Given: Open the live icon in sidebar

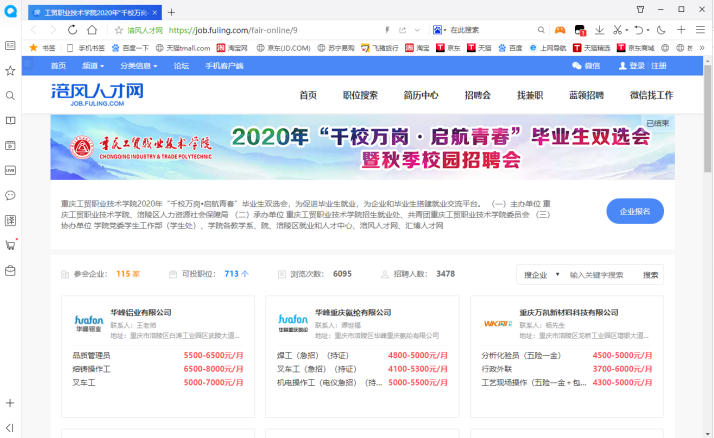Looking at the screenshot, I should tap(10, 170).
